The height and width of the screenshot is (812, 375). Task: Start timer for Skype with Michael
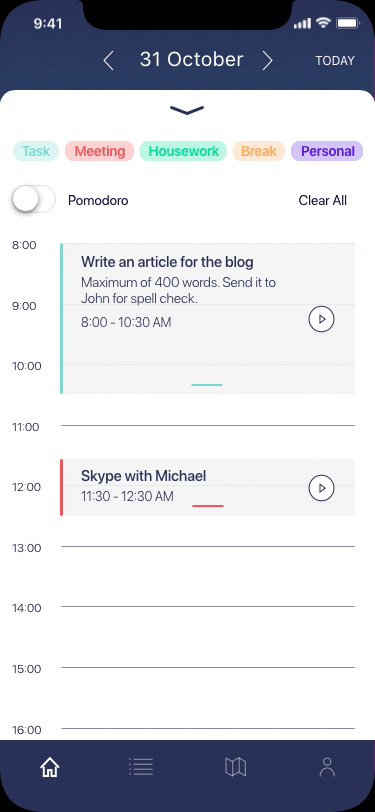tap(322, 488)
